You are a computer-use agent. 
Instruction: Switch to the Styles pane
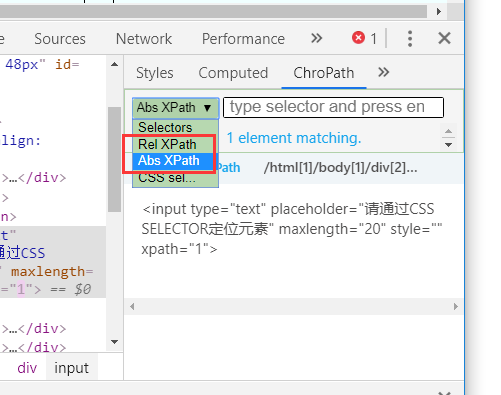click(x=155, y=73)
